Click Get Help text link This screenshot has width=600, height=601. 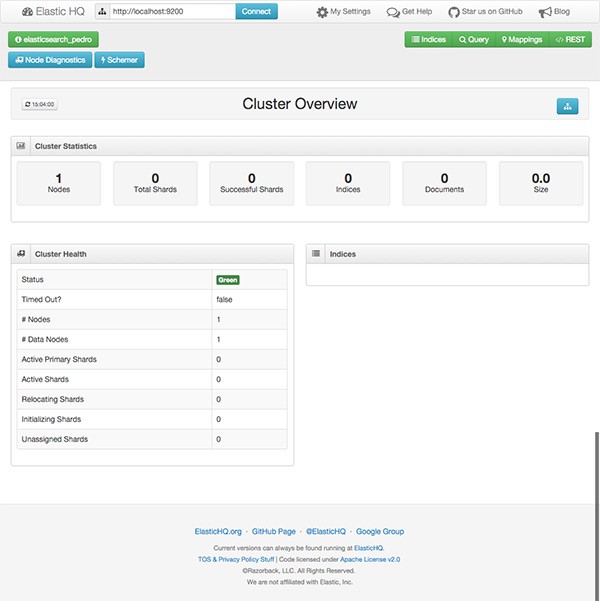point(417,11)
